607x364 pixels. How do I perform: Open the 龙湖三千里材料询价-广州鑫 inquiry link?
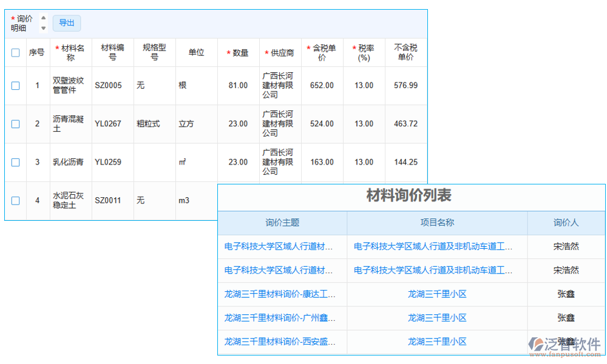[280, 318]
